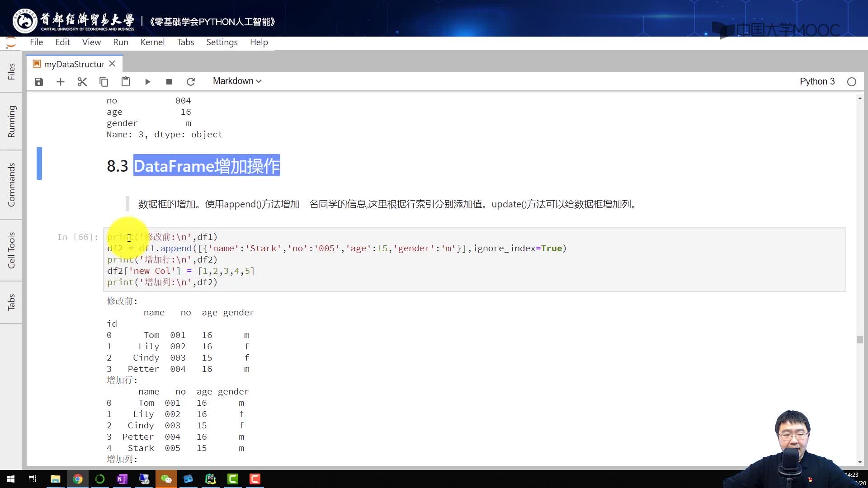Open PyCharm from the taskbar
Image resolution: width=868 pixels, height=488 pixels.
(211, 479)
